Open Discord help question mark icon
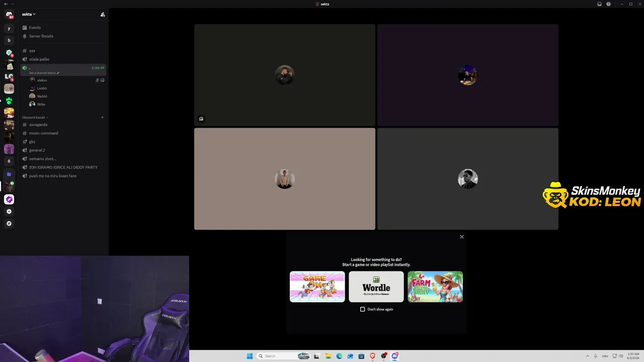 click(608, 4)
